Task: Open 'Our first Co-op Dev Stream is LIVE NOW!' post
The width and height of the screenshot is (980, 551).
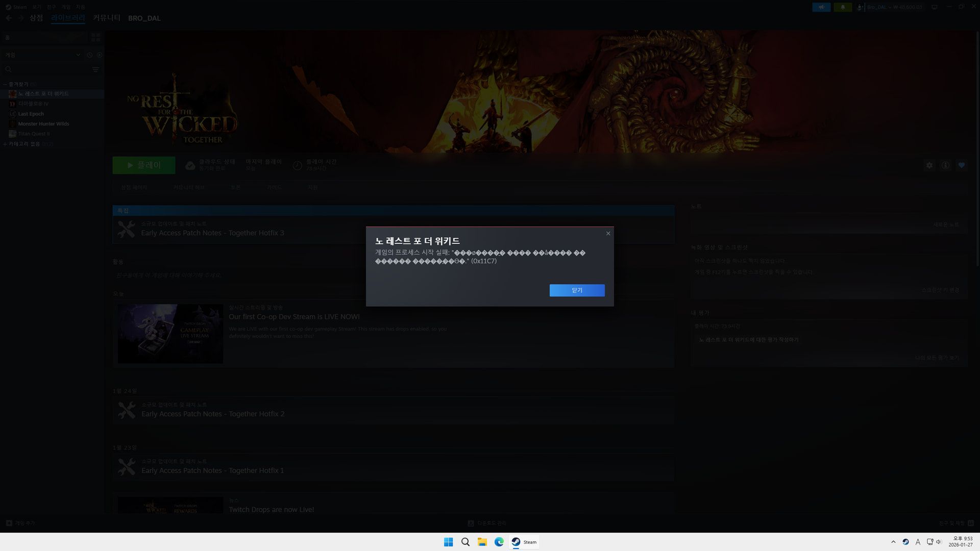Action: (x=294, y=317)
